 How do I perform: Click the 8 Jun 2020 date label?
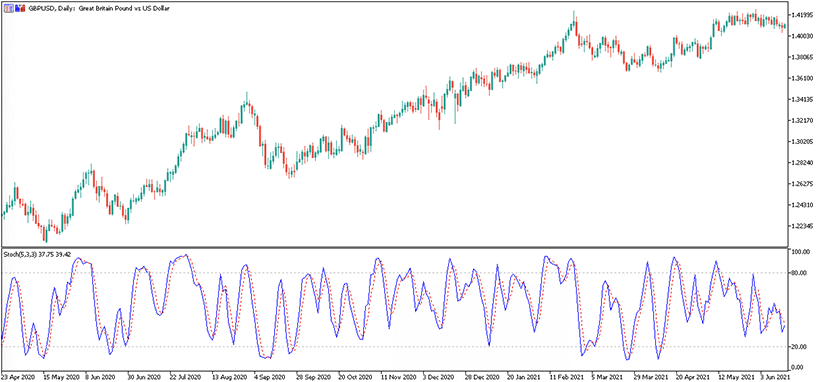100,377
